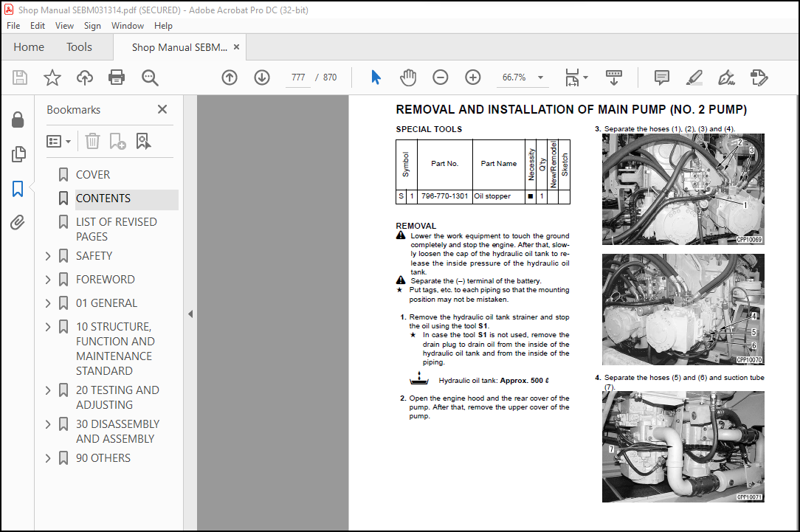Screen dimensions: 800x532
Task: Click the share or send file icon
Action: click(x=759, y=77)
